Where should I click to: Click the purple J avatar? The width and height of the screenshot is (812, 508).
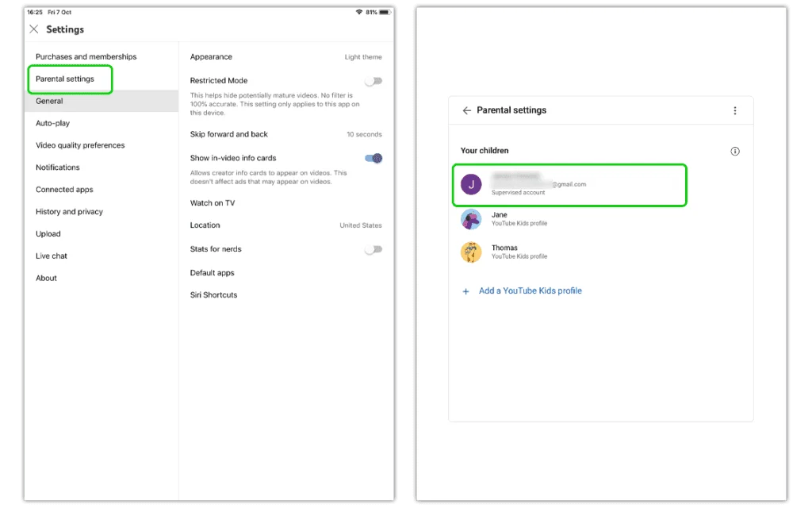(471, 184)
